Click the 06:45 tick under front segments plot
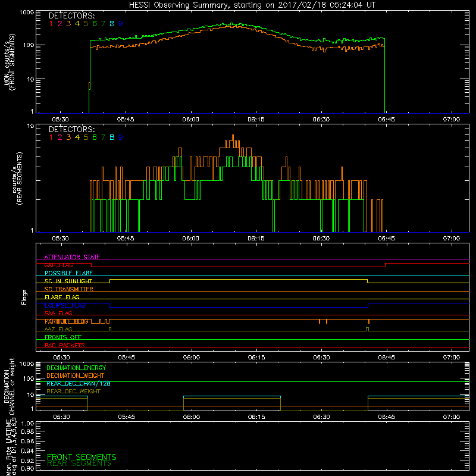The image size is (476, 476). click(386, 120)
